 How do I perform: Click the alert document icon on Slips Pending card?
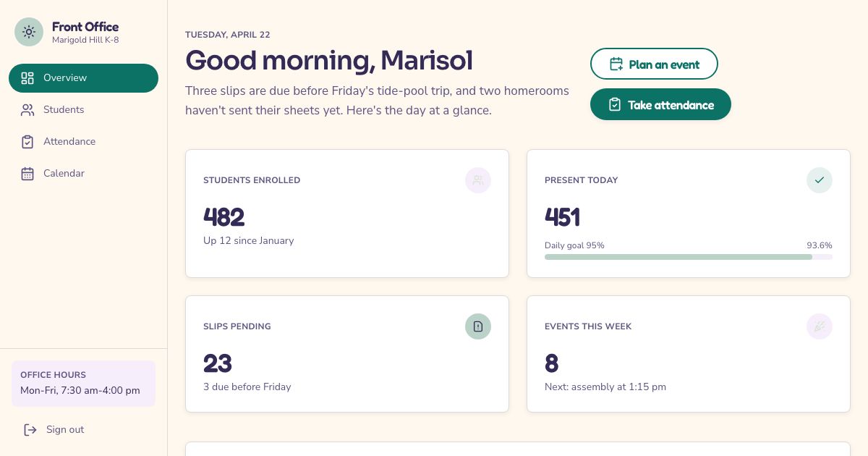tap(478, 326)
